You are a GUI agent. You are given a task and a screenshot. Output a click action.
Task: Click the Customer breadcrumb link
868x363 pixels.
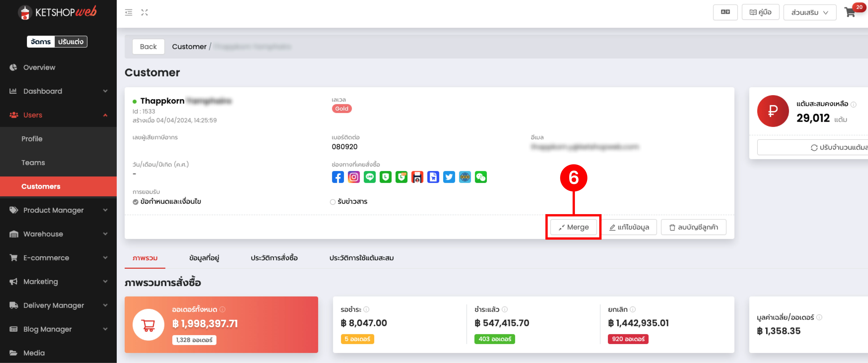(x=189, y=46)
